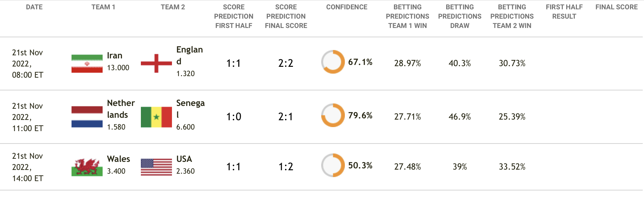Open the USA team link
Image resolution: width=644 pixels, height=201 pixels.
(184, 159)
